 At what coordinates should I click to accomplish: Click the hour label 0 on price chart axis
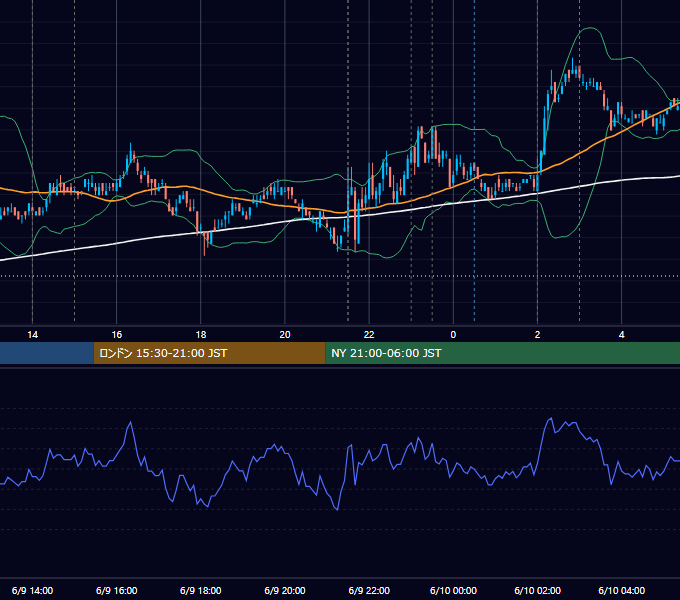[x=453, y=335]
